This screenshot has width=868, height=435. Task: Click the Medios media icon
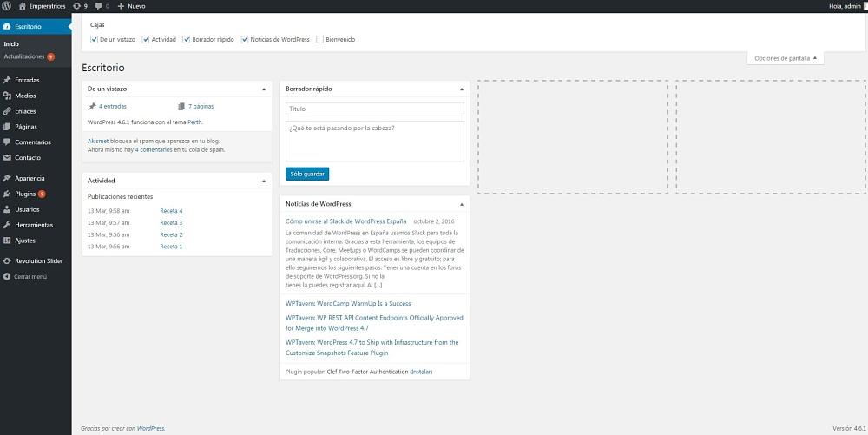[x=7, y=96]
